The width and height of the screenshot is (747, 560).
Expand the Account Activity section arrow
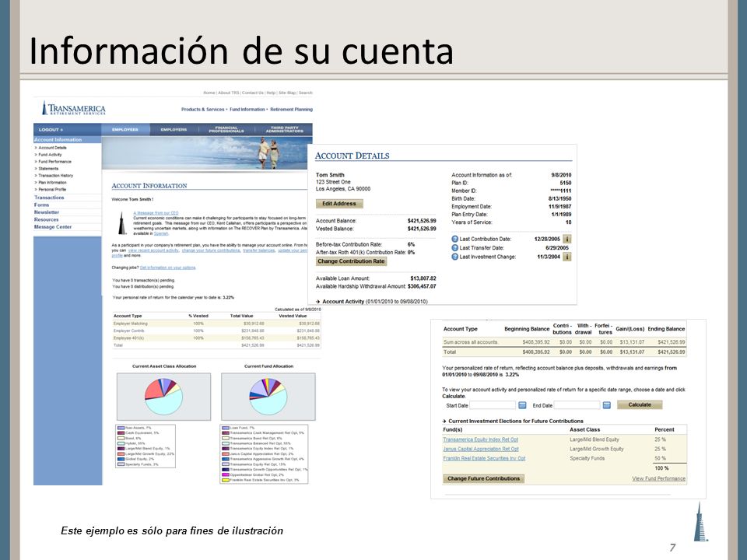tap(317, 302)
